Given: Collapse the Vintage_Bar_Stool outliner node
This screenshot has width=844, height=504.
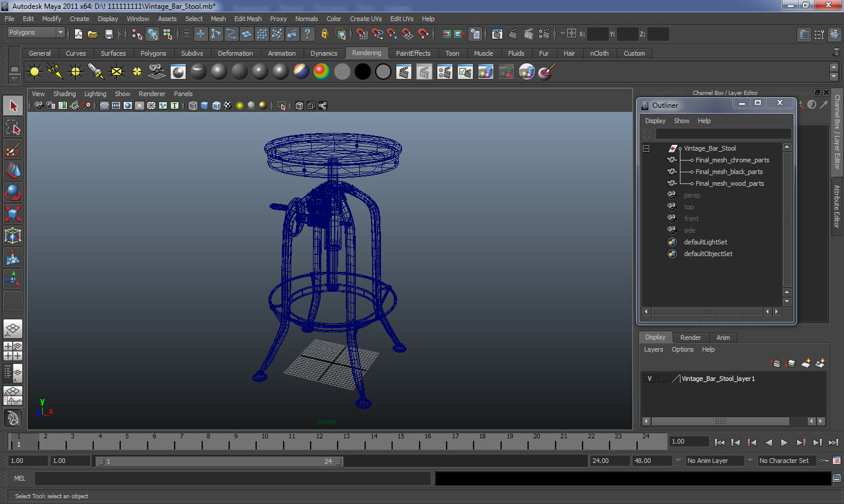Looking at the screenshot, I should 646,148.
